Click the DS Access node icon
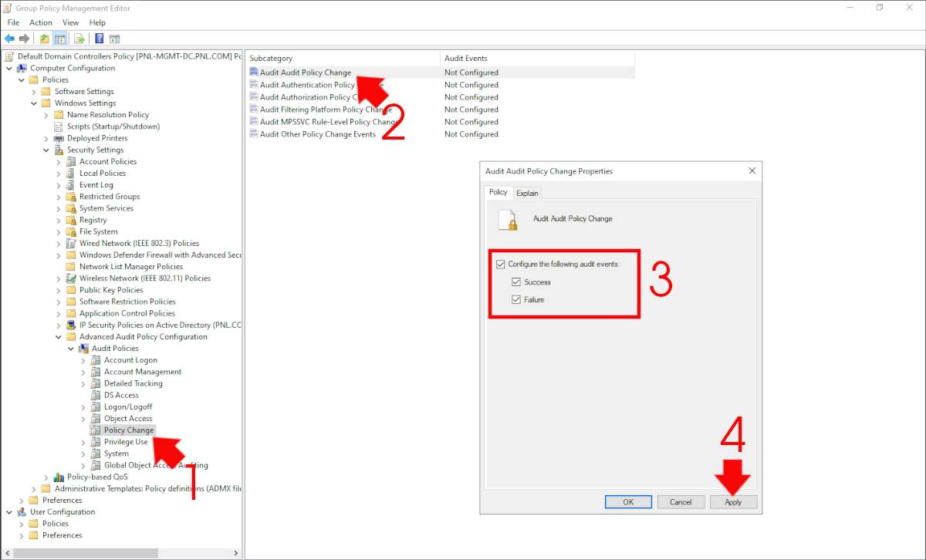This screenshot has width=926, height=560. coord(96,395)
